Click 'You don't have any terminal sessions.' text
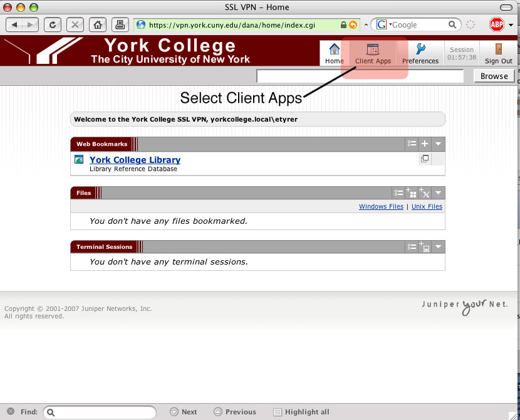This screenshot has height=420, width=520. [169, 262]
